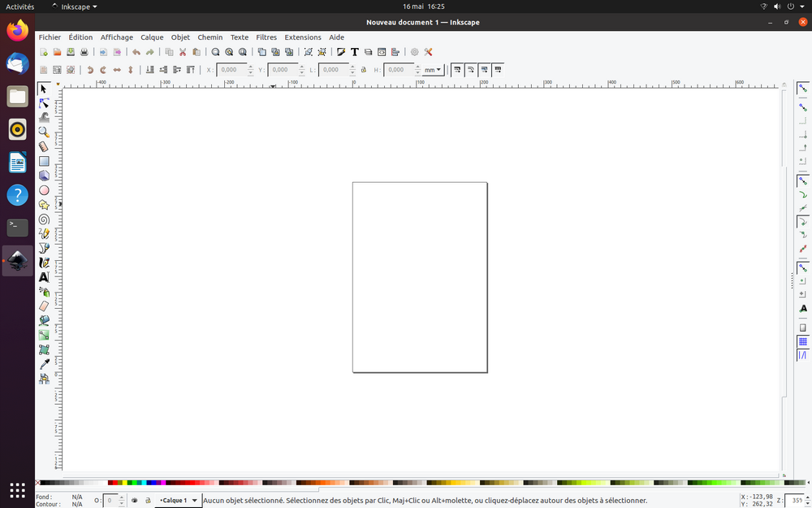Image resolution: width=812 pixels, height=508 pixels.
Task: Open the Édition menu
Action: pos(80,37)
